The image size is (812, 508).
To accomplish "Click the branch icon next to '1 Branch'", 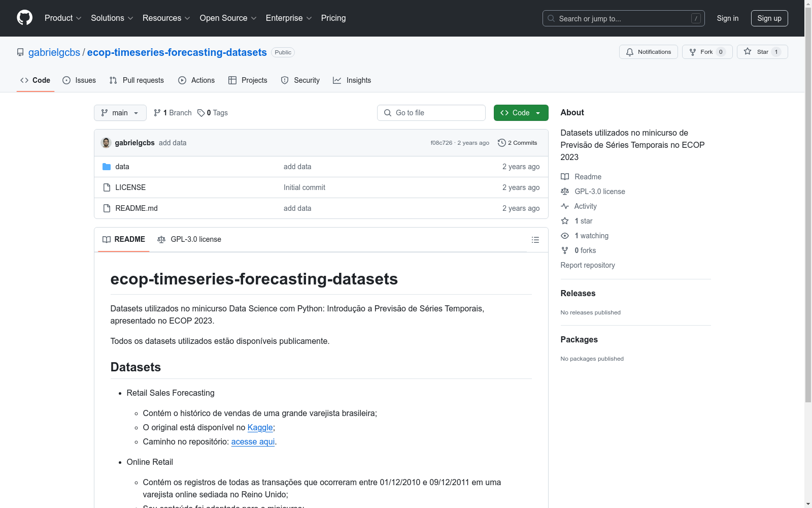I will click(x=157, y=113).
